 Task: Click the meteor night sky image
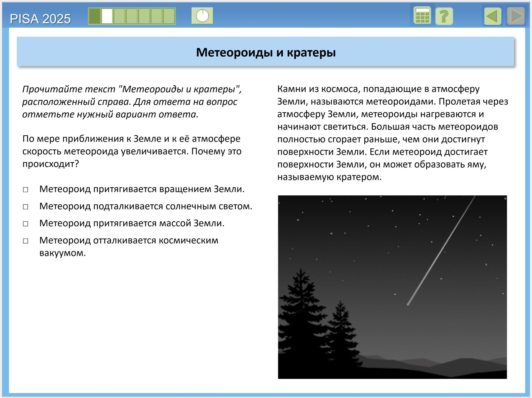392,287
